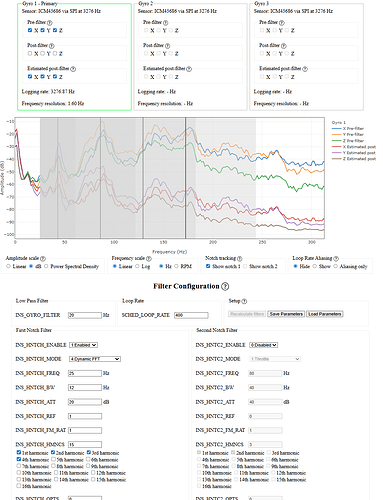Open INS_HNTCH_MODE Dynamic FFT dropdown
The height and width of the screenshot is (500, 383).
pyautogui.click(x=95, y=359)
